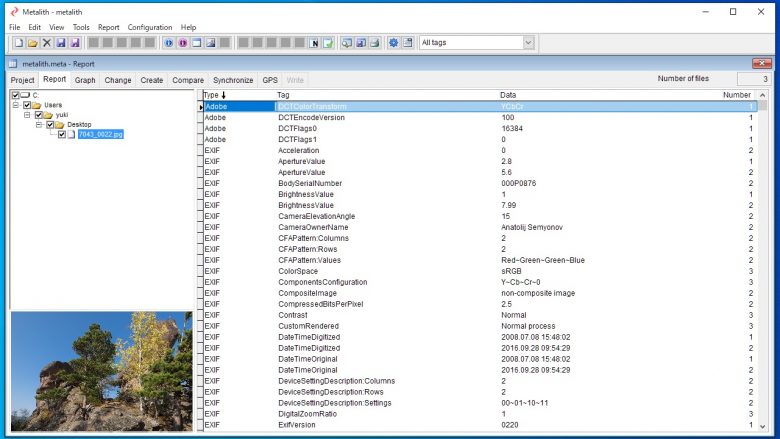Image resolution: width=780 pixels, height=439 pixels.
Task: Click the picture icon in toolbar
Action: [x=210, y=43]
